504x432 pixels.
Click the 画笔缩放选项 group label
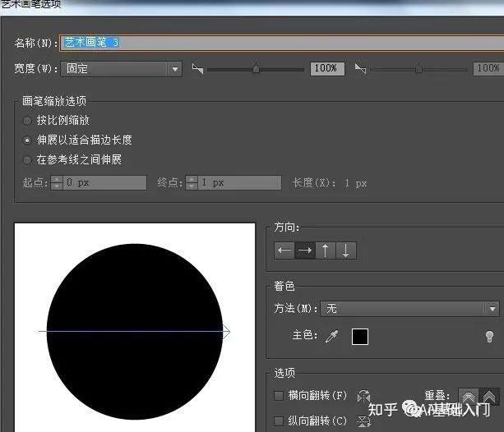pyautogui.click(x=54, y=102)
